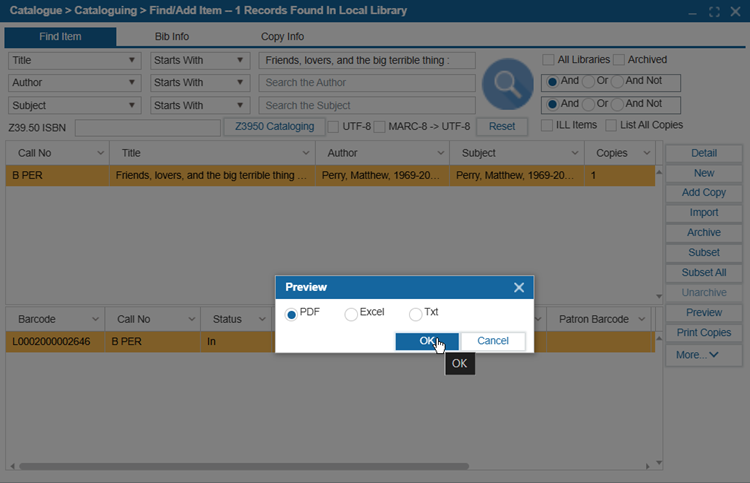Click the Subset All button
750x483 pixels.
(704, 273)
